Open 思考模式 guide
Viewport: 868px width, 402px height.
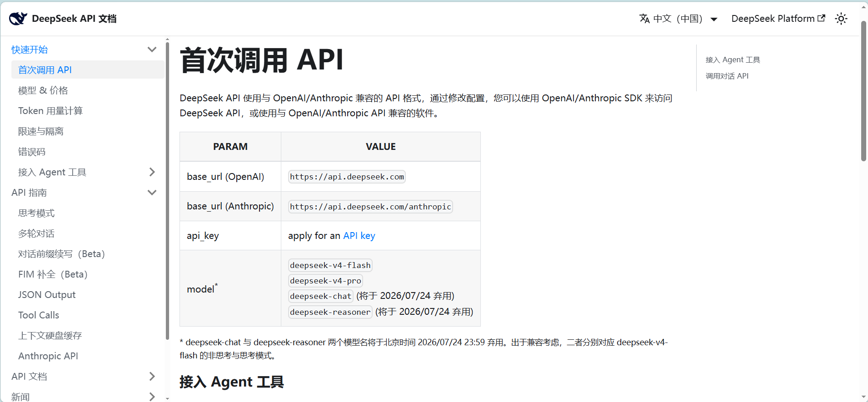[x=36, y=213]
